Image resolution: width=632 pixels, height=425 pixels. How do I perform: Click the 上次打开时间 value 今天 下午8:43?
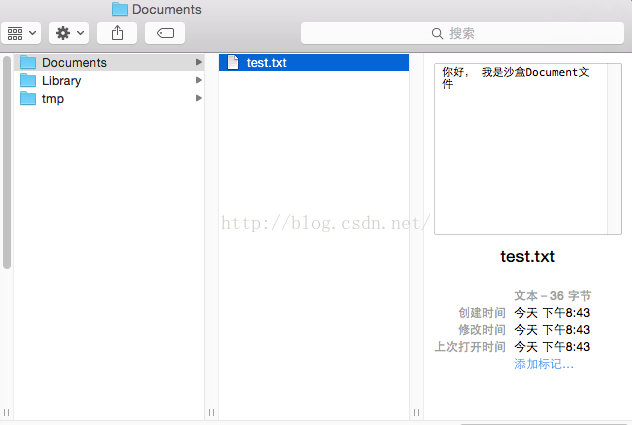click(x=552, y=347)
